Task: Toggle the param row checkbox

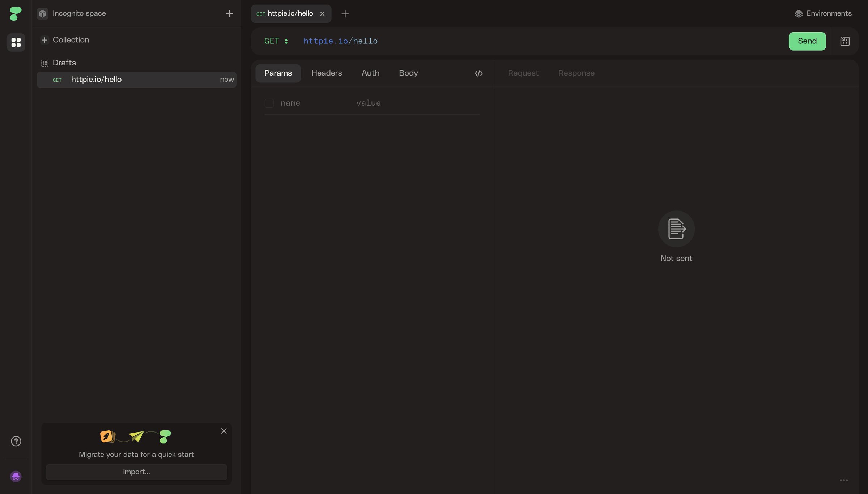Action: pos(269,103)
